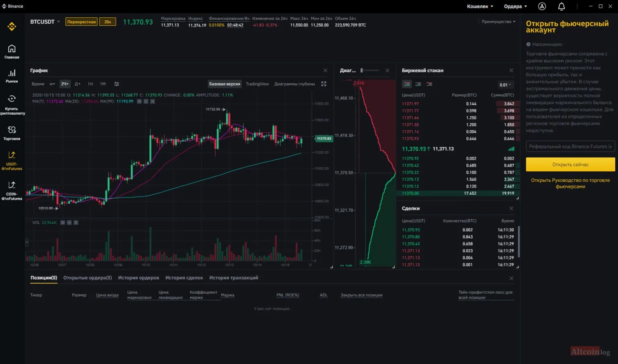The width and height of the screenshot is (618, 364).
Task: Remove the MA indicator with X
Action: (x=152, y=101)
